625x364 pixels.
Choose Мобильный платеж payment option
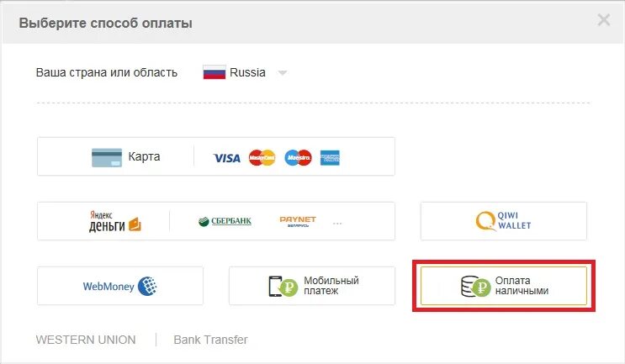click(312, 286)
